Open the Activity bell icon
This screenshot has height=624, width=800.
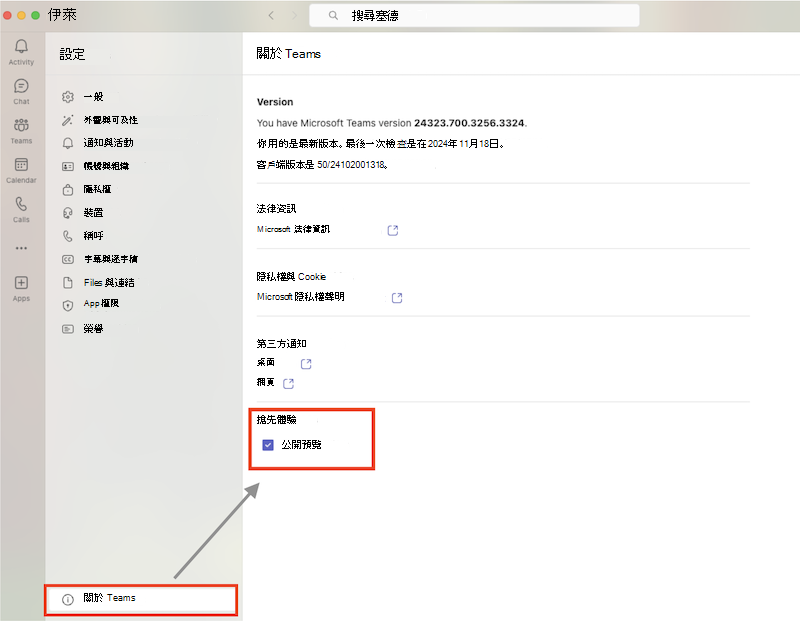tap(21, 46)
